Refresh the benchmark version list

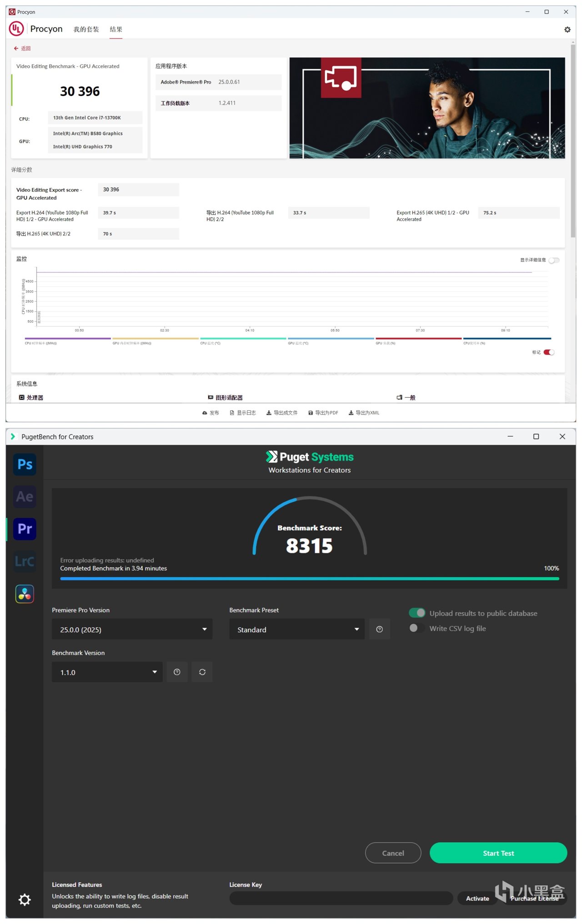click(202, 672)
